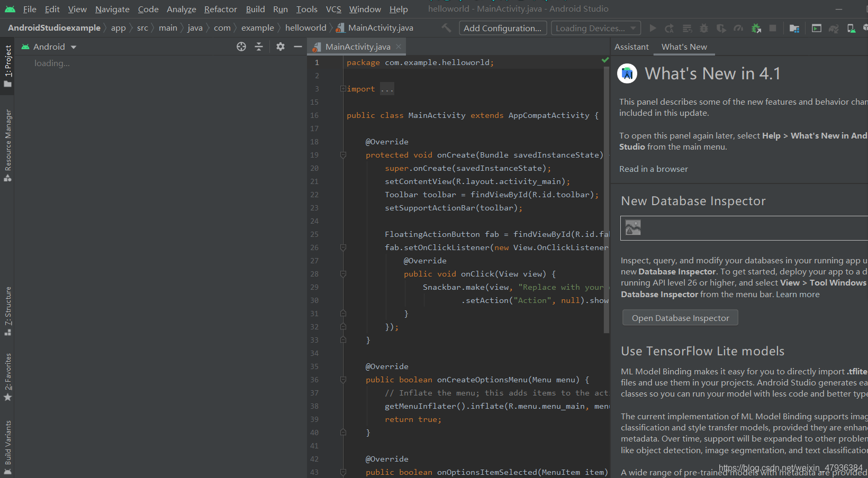The width and height of the screenshot is (868, 478).
Task: Click the Make Project hammer icon
Action: (x=447, y=27)
